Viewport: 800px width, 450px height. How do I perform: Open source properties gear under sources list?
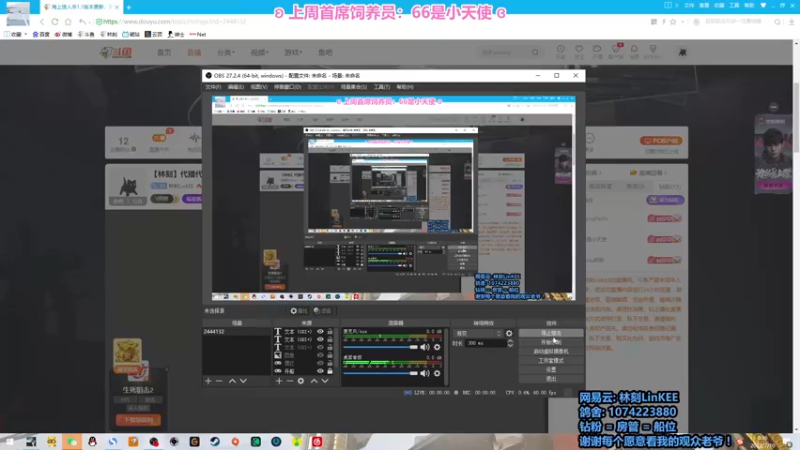pyautogui.click(x=301, y=381)
